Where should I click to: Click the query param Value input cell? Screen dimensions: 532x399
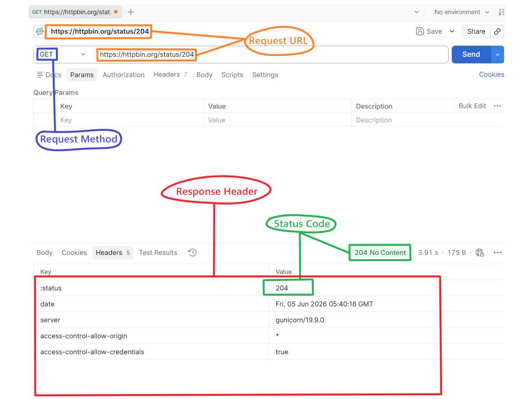point(277,120)
